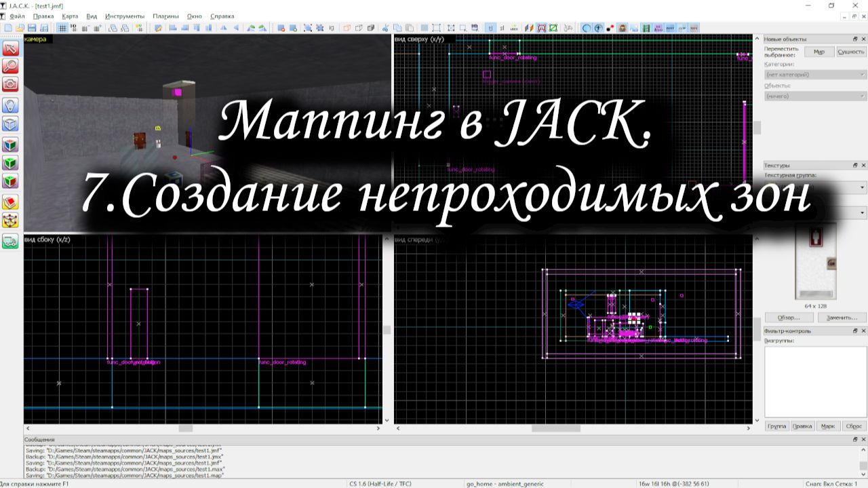Toggle the red-black dots toolbar button
This screenshot has width=868, height=488.
(x=610, y=28)
